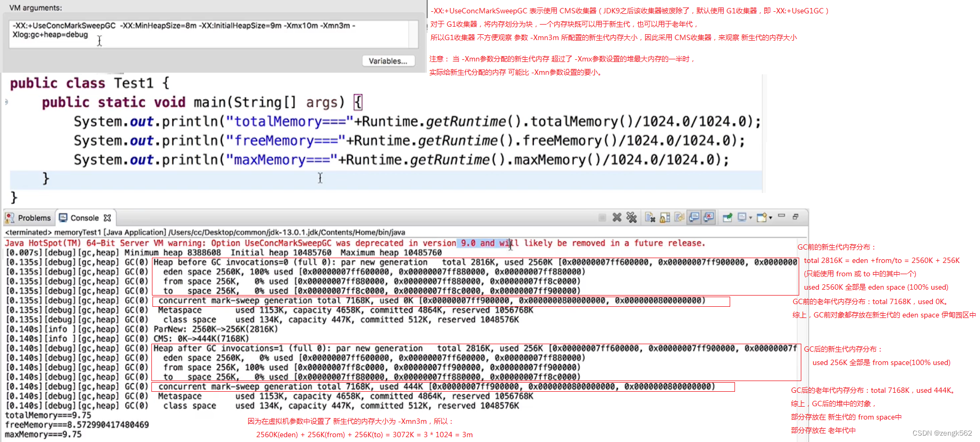Screen dimensions: 980x442
Task: Minimize the Console view panel
Action: tap(782, 215)
